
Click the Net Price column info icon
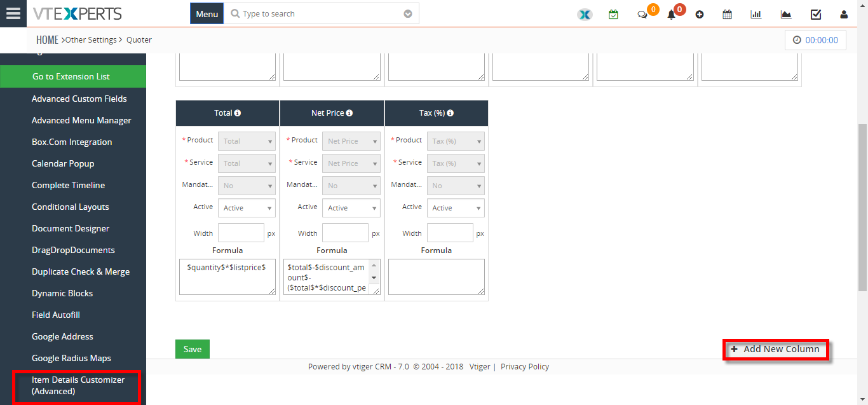pos(349,113)
